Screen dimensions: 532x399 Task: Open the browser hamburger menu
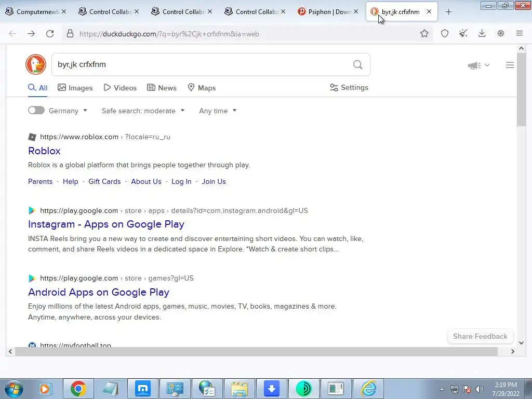click(520, 33)
